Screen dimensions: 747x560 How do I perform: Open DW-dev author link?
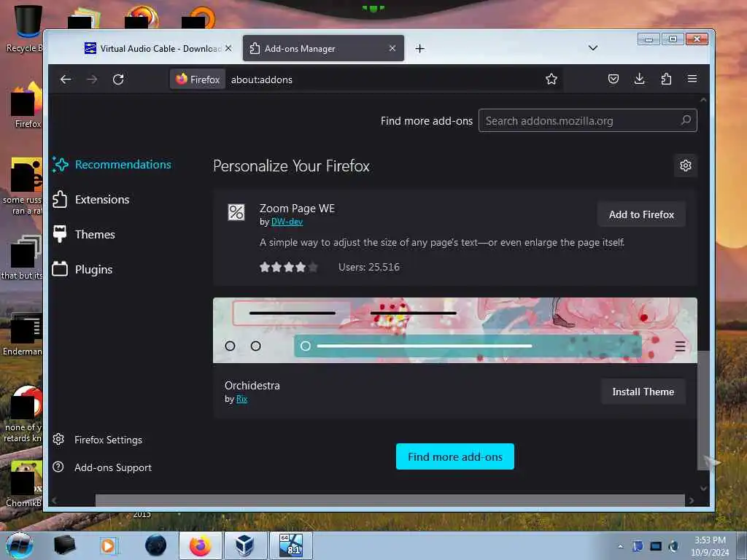click(x=287, y=222)
